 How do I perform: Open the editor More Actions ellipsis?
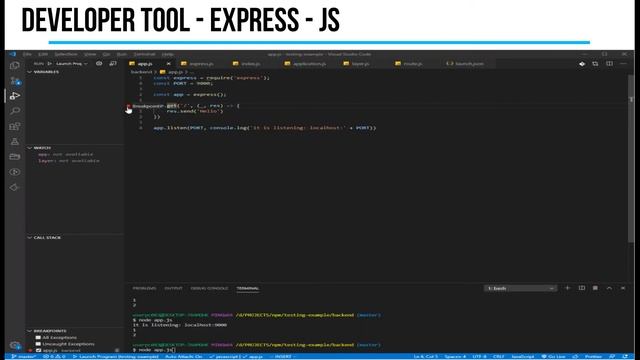623,64
